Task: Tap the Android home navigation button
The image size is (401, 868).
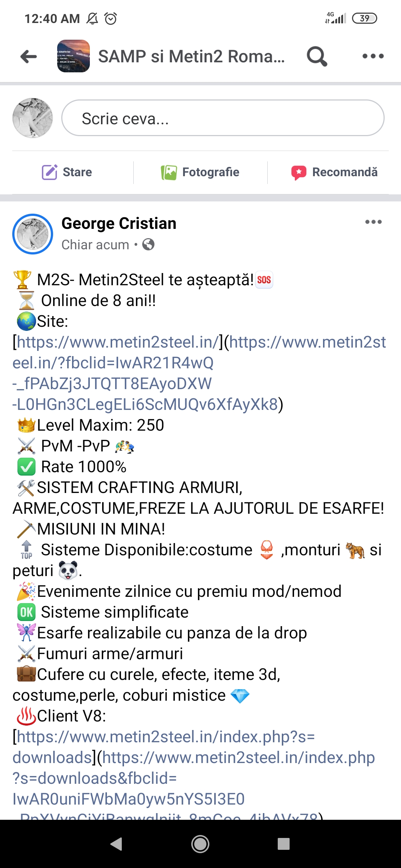Action: click(200, 844)
